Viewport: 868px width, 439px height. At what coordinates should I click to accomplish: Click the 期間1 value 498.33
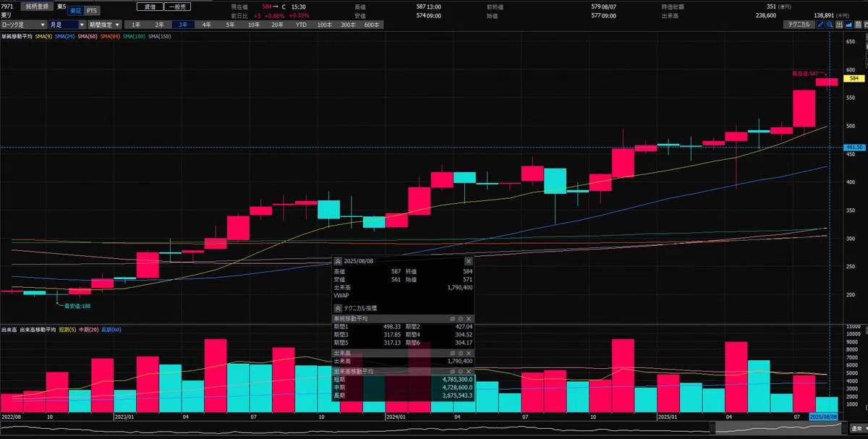pos(391,326)
